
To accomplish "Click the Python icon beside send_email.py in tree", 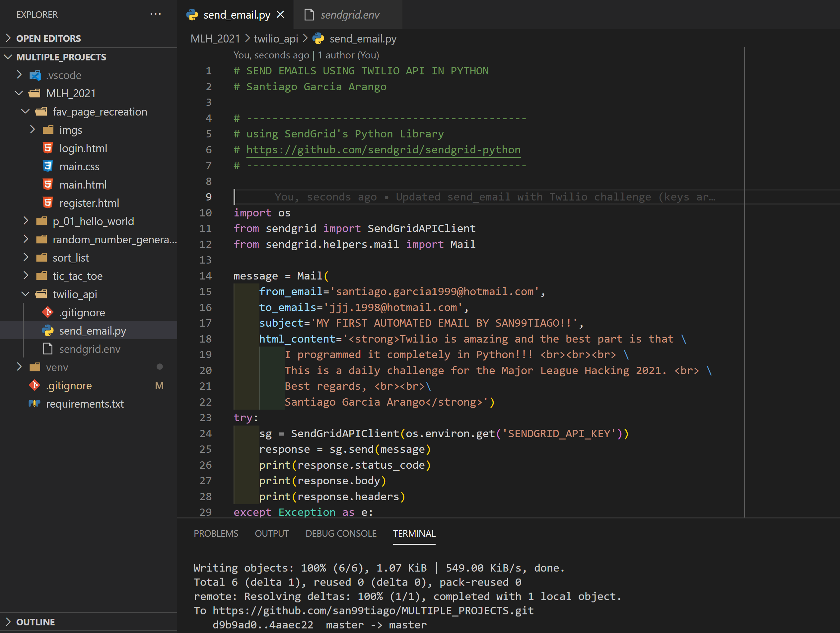I will (48, 331).
